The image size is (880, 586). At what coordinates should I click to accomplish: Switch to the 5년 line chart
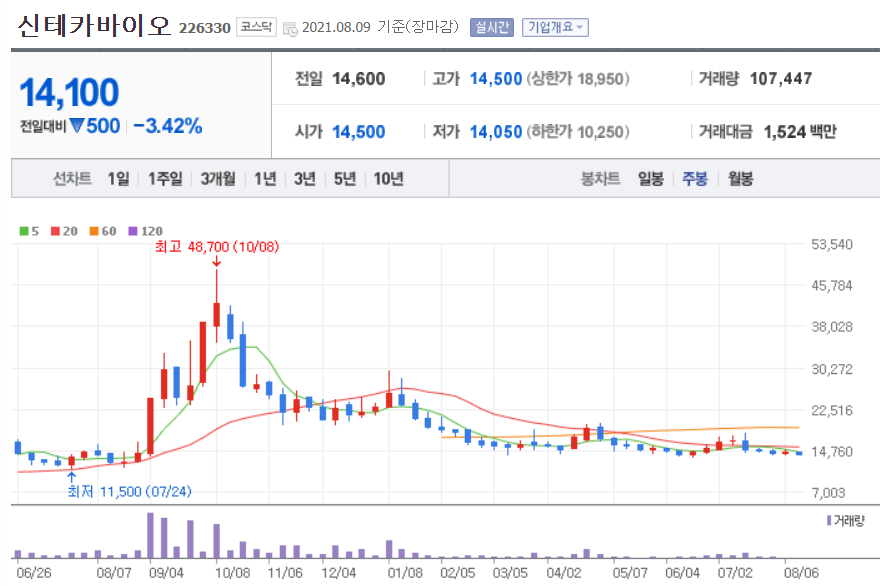[345, 178]
